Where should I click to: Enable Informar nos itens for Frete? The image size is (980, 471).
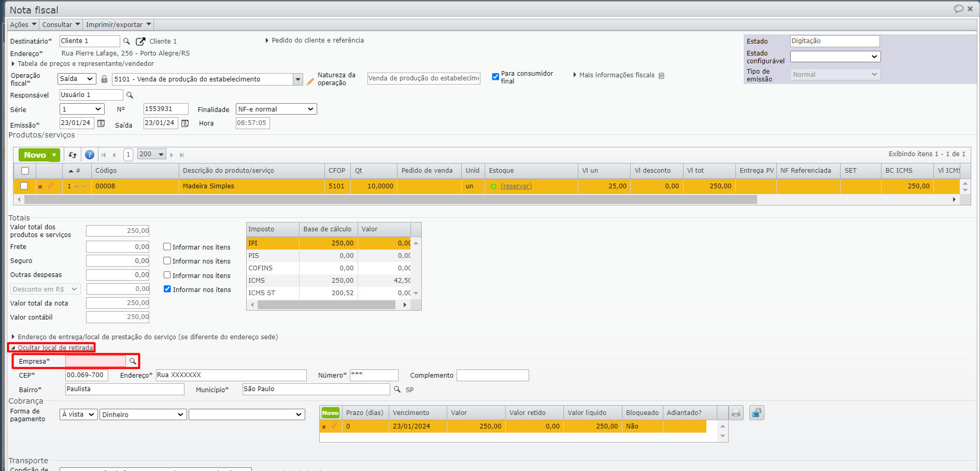167,247
